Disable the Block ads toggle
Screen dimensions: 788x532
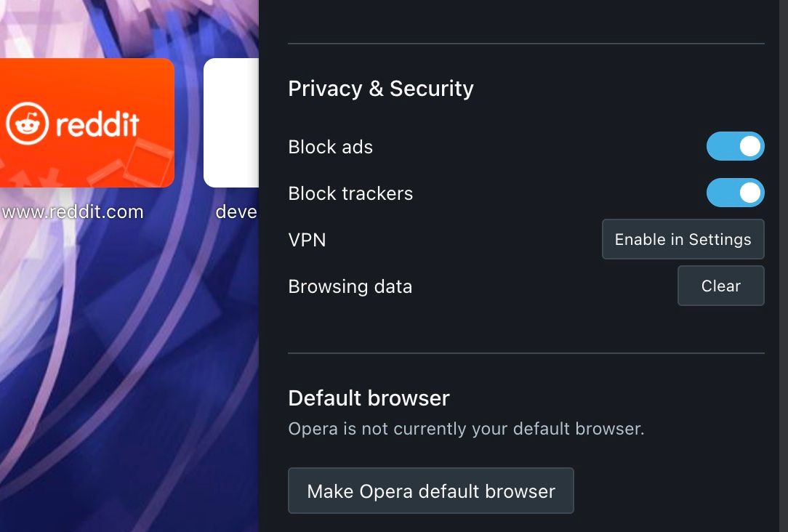point(735,146)
